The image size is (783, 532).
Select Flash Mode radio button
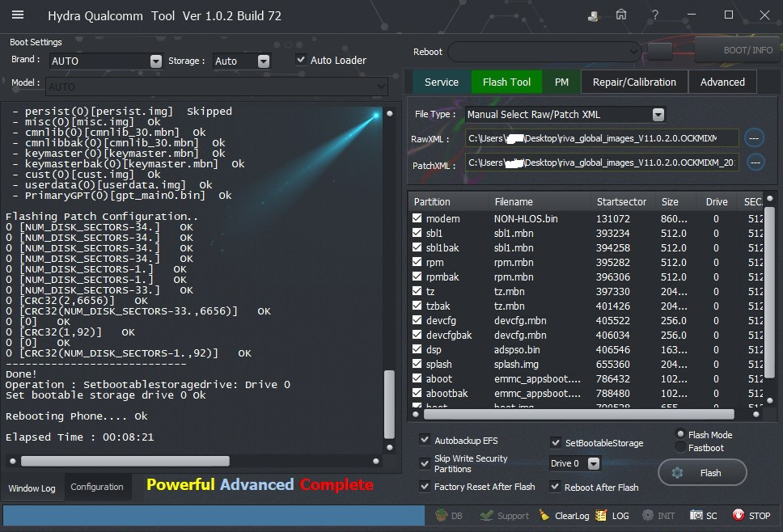(680, 433)
